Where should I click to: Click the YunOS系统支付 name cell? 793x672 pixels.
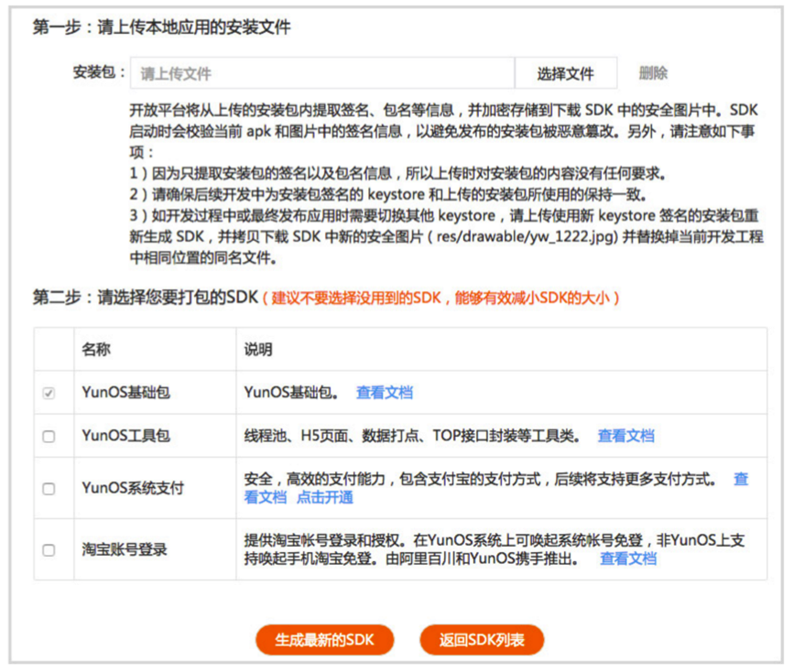(x=155, y=489)
